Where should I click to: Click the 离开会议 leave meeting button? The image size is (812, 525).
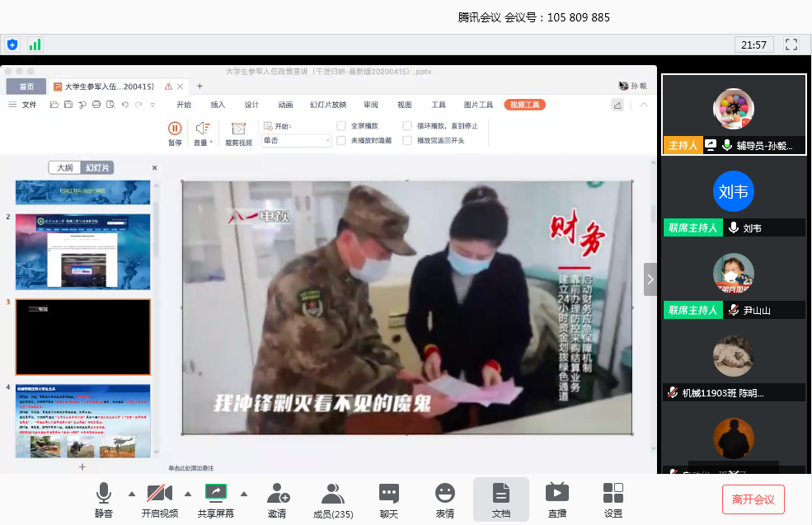(753, 499)
